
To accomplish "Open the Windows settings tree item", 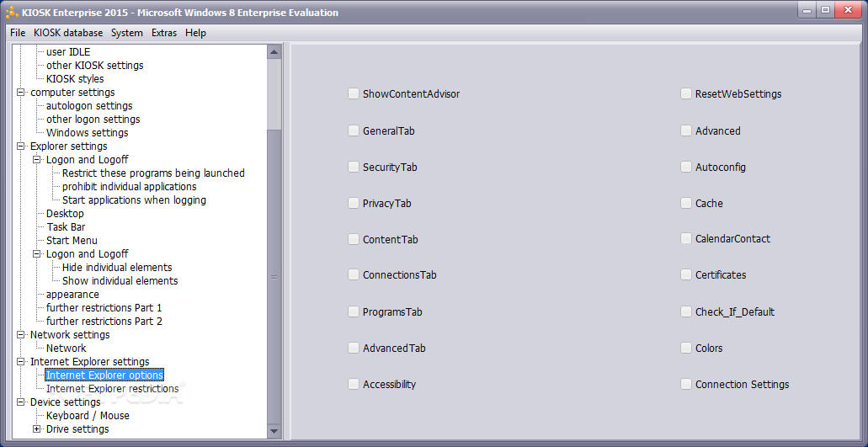I will point(87,133).
